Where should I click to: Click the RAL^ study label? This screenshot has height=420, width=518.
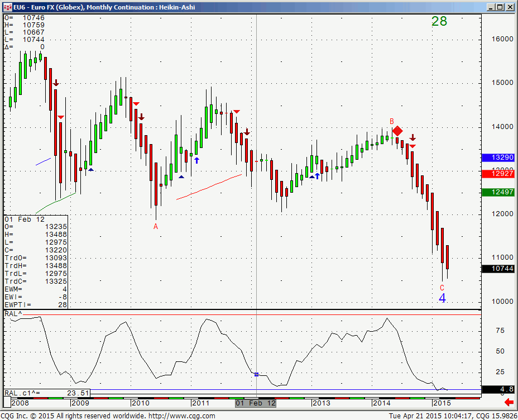13,313
